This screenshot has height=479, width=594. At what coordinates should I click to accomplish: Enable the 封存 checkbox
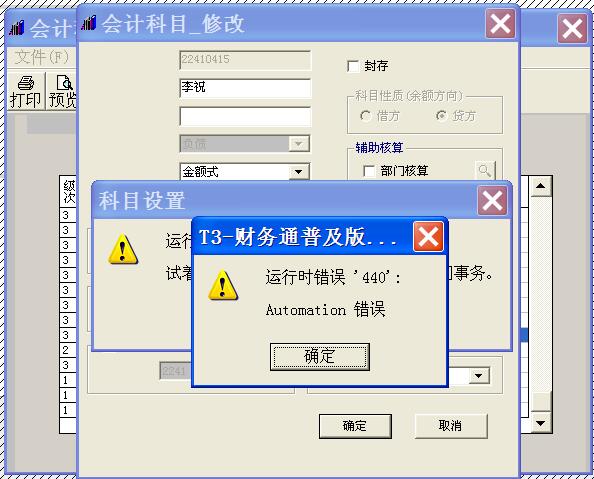353,66
